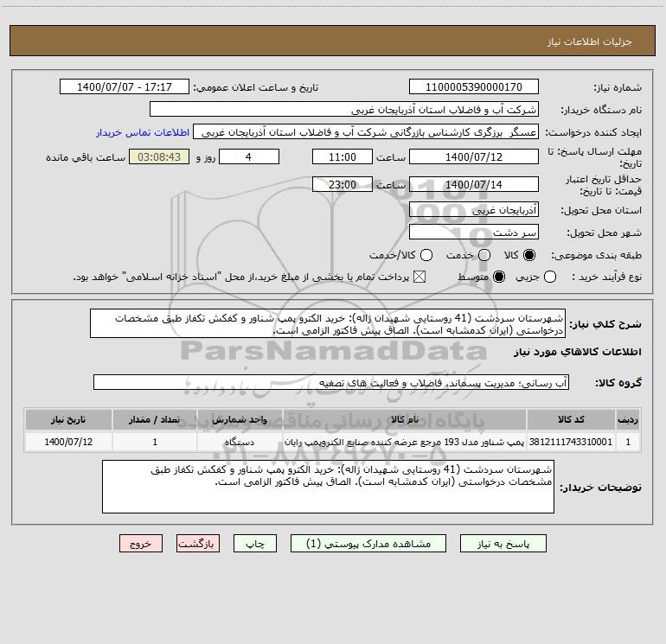Viewport: 666px width, 644px height.
Task: Click the چاپ print button
Action: (x=255, y=544)
